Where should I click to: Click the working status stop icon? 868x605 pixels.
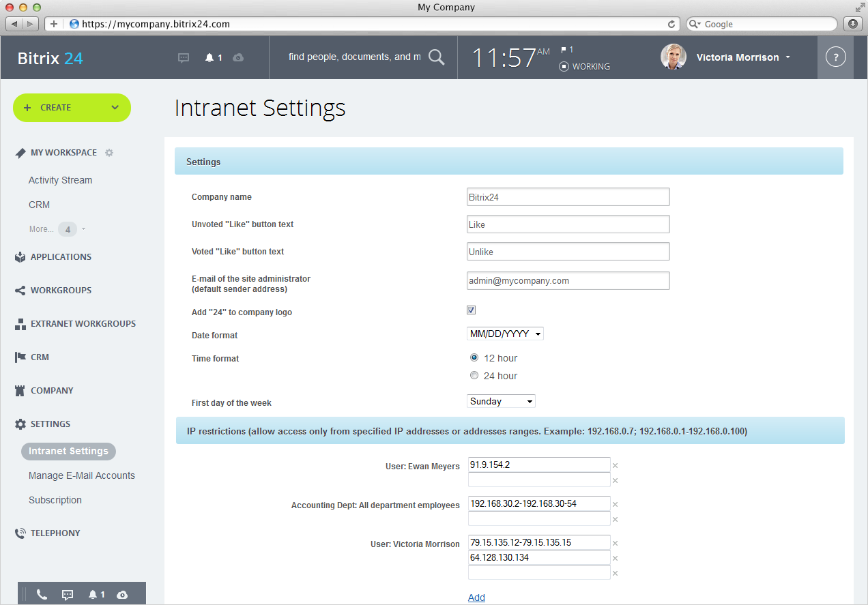(x=564, y=67)
